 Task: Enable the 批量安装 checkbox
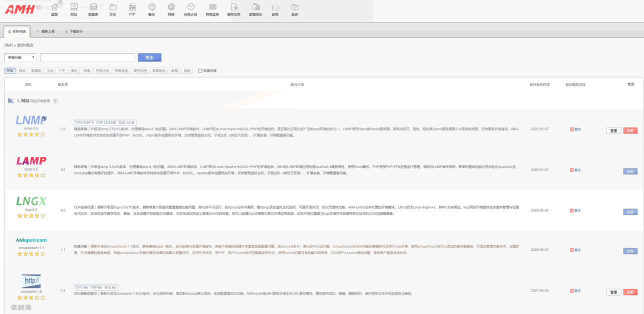point(200,71)
